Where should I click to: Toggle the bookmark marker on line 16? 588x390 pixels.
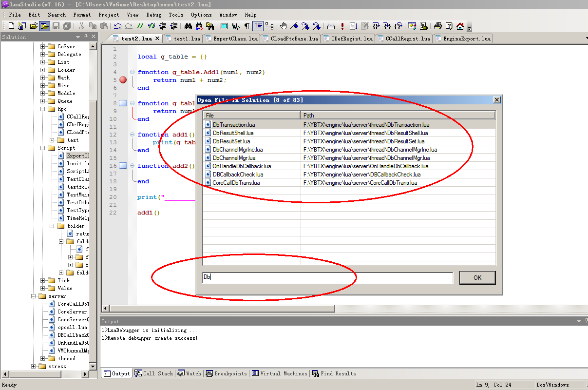pyautogui.click(x=123, y=166)
